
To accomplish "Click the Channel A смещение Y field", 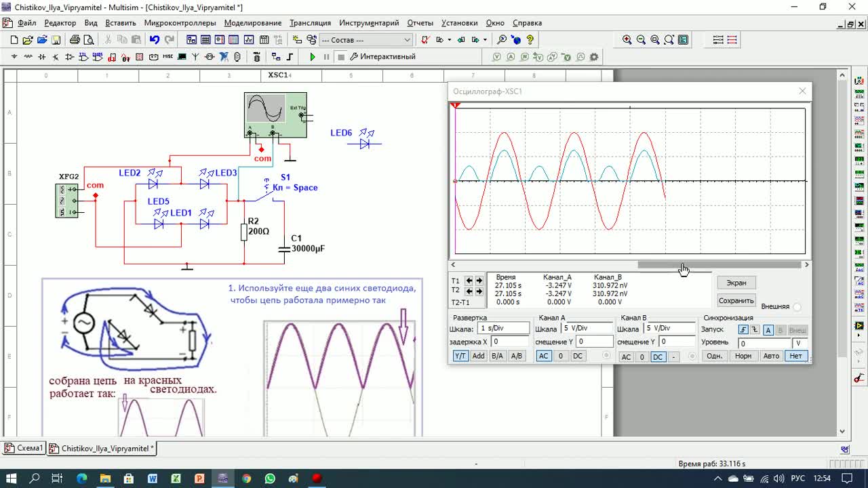I will [x=595, y=342].
